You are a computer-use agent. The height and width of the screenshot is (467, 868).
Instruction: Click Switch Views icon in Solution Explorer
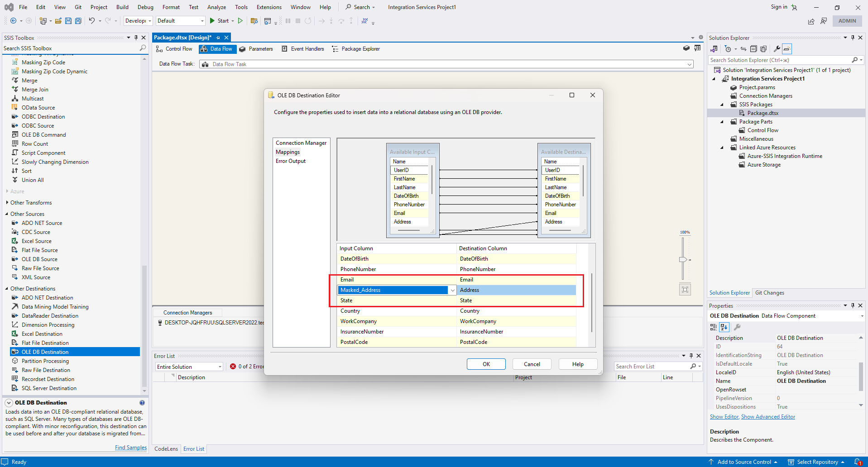click(714, 49)
